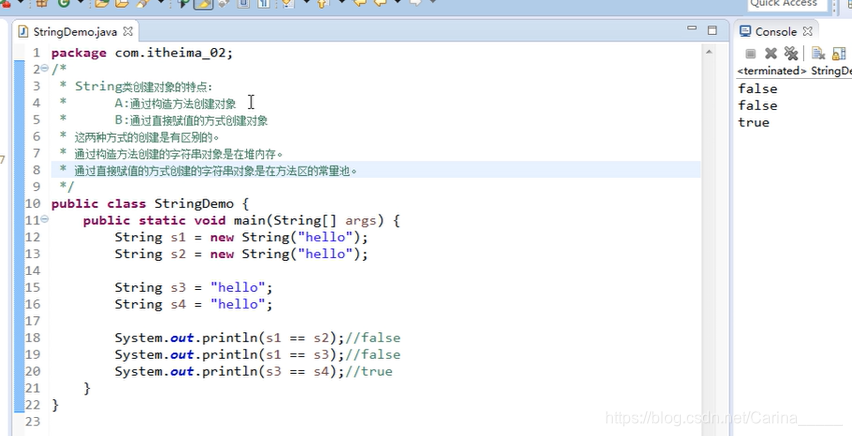Toggle the Mark Occurrences highlighter button

click(x=203, y=4)
